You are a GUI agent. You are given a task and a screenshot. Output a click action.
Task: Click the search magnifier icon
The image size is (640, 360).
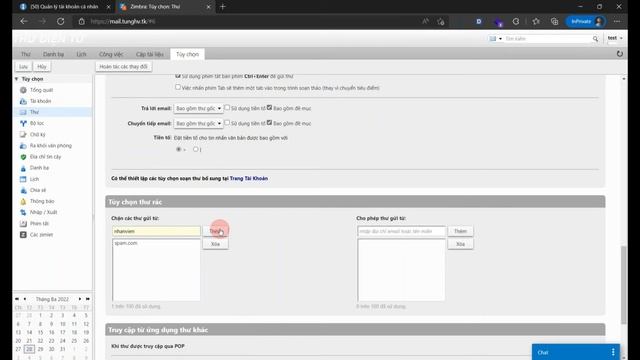[596, 39]
